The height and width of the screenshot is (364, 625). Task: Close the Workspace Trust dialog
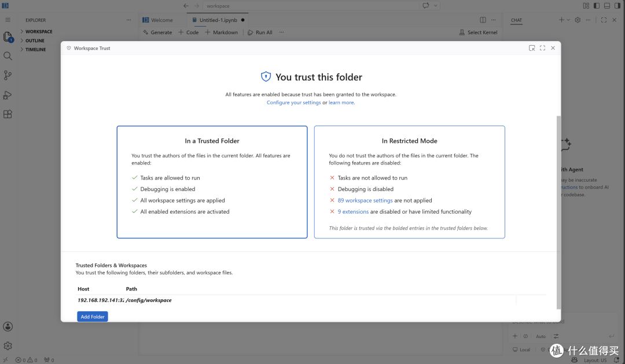point(553,48)
